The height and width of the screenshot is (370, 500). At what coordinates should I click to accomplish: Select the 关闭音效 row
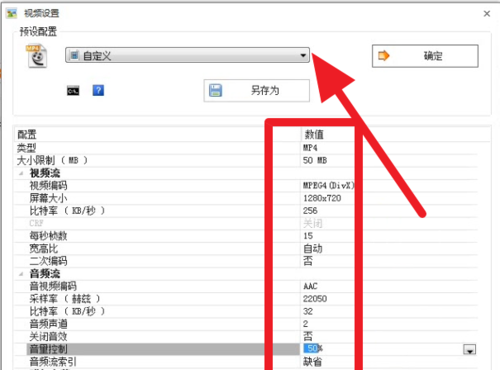[246, 337]
